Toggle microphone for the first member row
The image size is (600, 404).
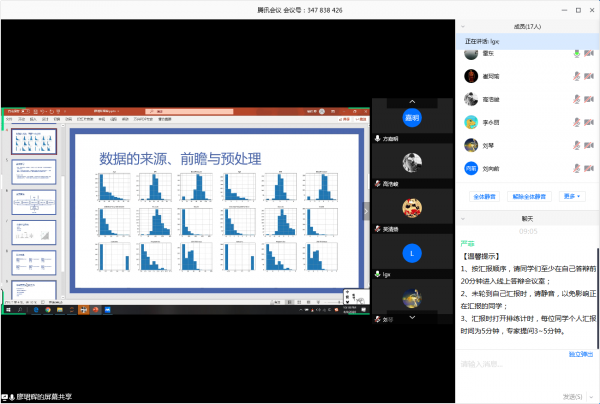click(x=577, y=54)
